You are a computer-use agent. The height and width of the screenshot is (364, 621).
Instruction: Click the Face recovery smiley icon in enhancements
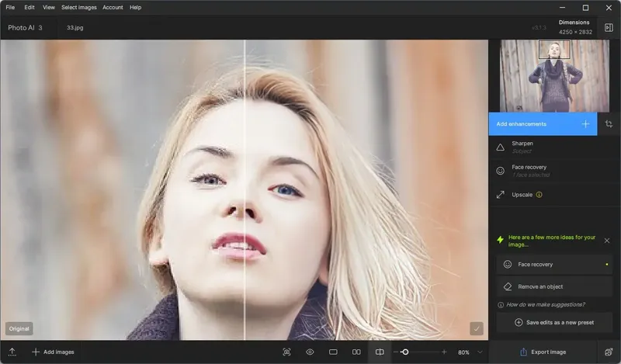click(x=500, y=171)
